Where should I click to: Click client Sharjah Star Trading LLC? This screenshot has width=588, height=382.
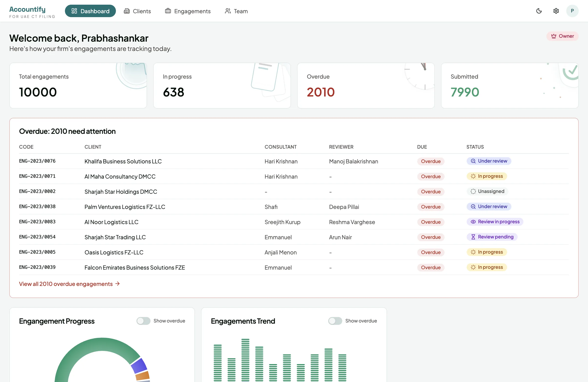(x=115, y=237)
